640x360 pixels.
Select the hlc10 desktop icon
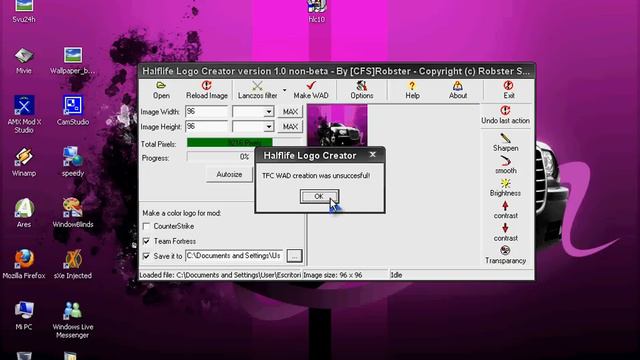click(317, 11)
